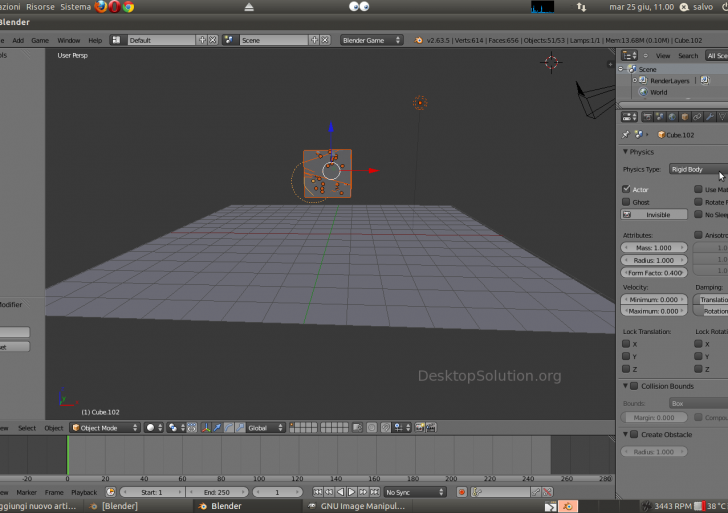Open the Window menu
Image resolution: width=728 pixels, height=513 pixels.
tap(69, 40)
